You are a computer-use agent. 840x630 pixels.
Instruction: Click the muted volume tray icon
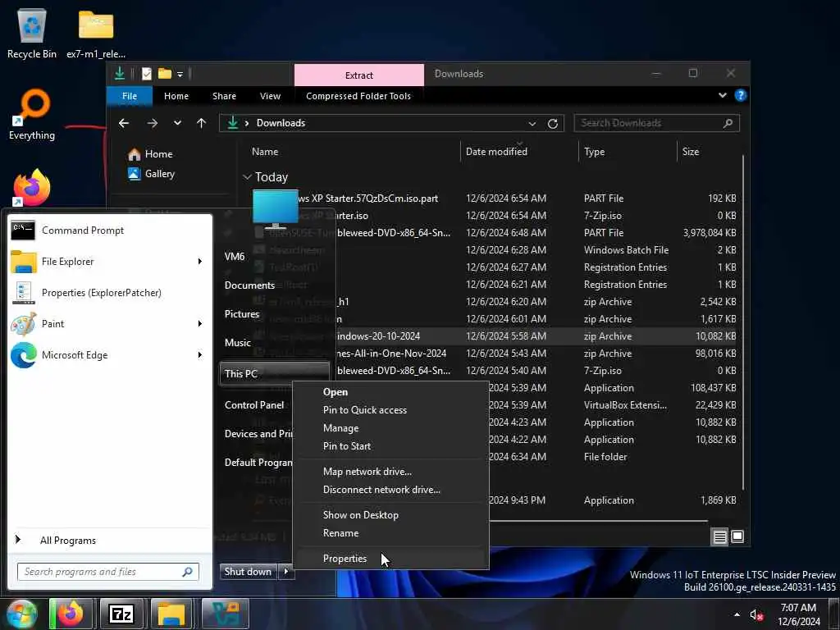(756, 615)
